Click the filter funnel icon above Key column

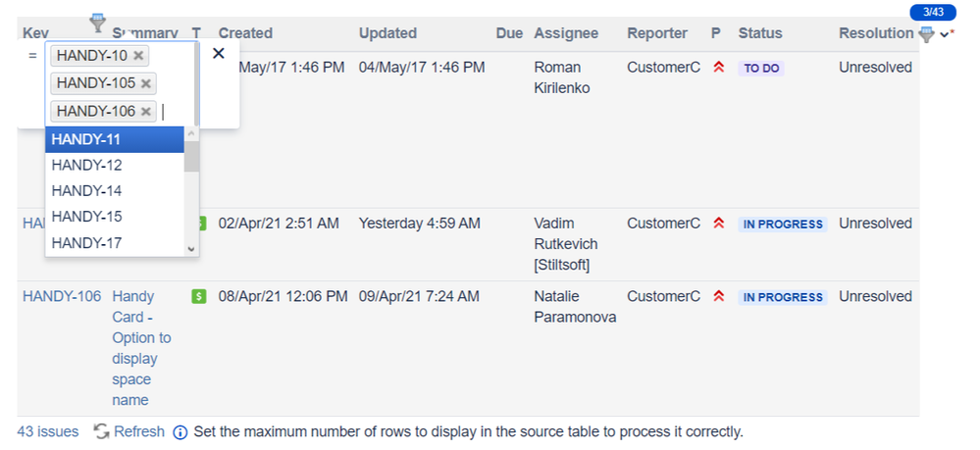[97, 23]
